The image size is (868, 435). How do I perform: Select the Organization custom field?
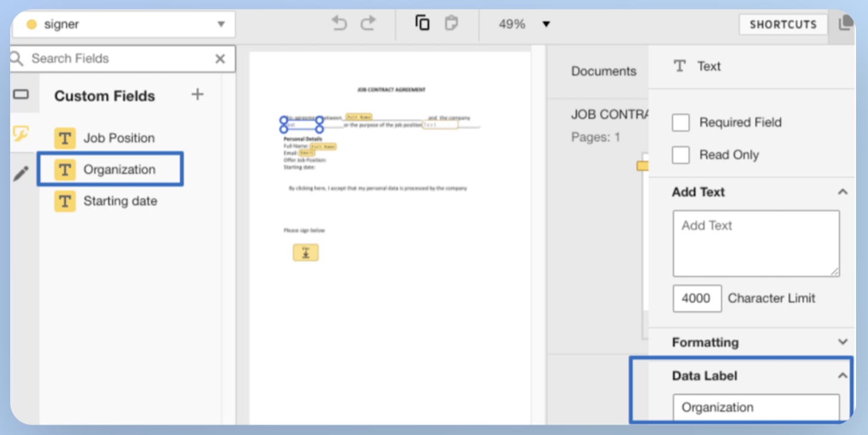pos(110,169)
